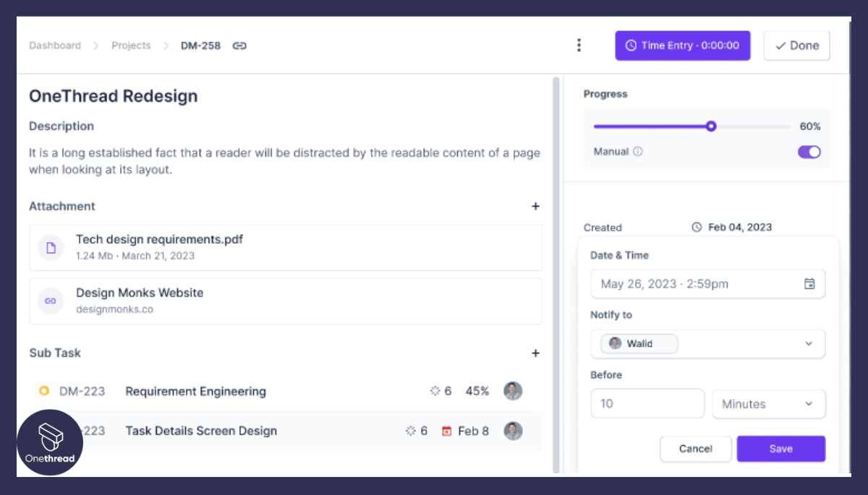868x495 pixels.
Task: Start the Time Entry timer
Action: tap(682, 45)
